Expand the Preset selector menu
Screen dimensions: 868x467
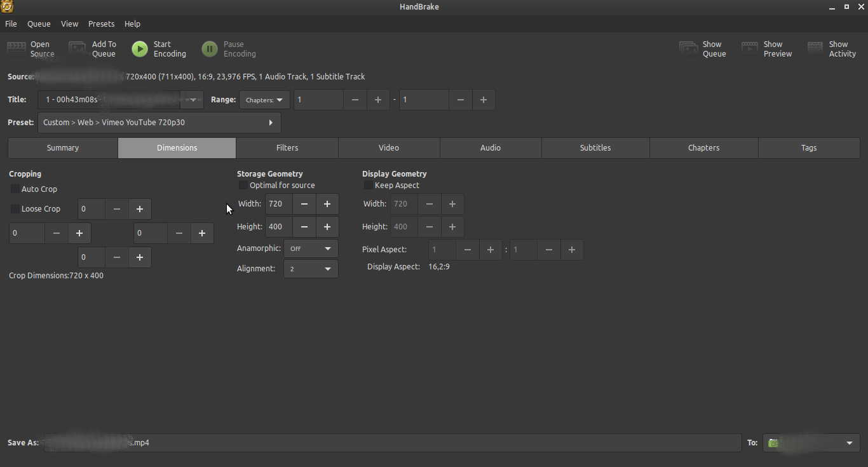pos(159,123)
